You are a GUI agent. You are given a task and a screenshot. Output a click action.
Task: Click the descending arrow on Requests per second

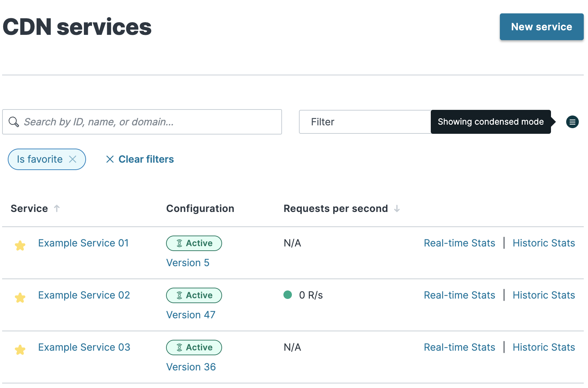point(397,208)
